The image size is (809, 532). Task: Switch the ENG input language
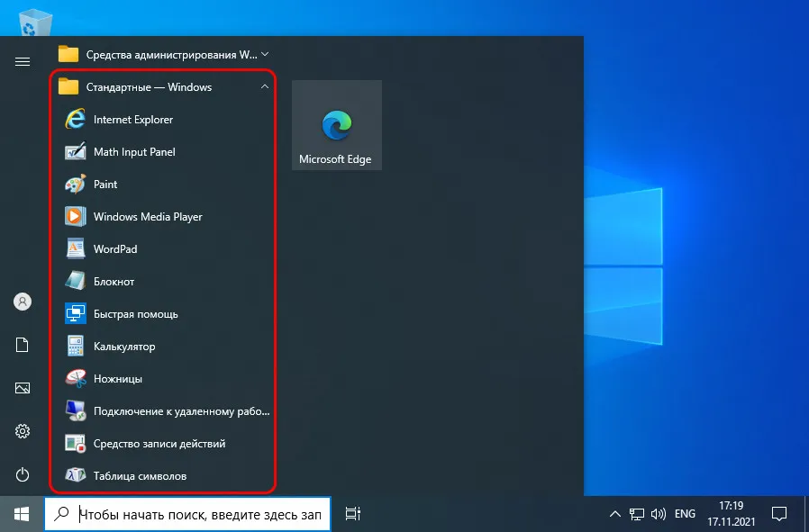point(685,514)
